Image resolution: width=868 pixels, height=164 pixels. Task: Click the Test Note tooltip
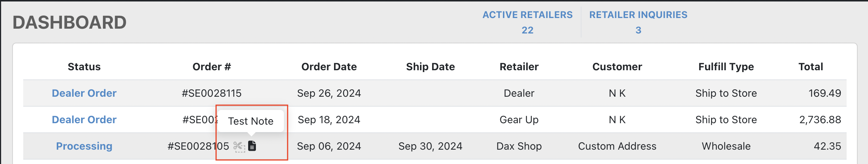pyautogui.click(x=251, y=121)
